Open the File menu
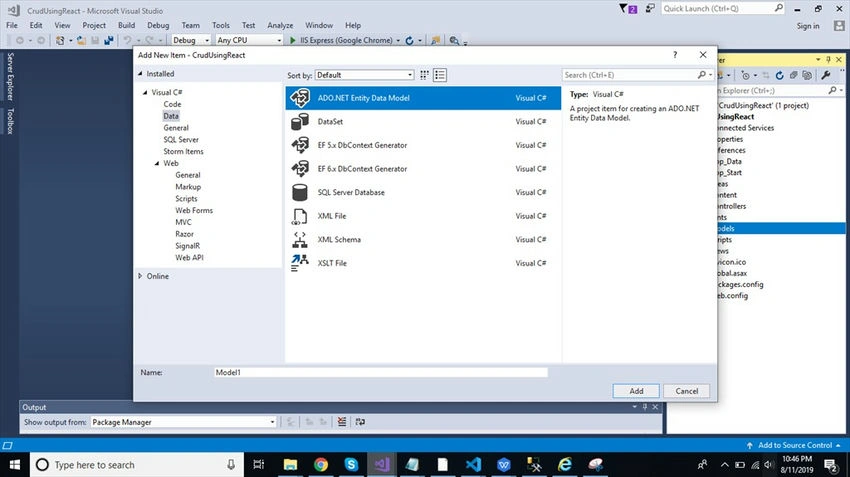Image resolution: width=850 pixels, height=477 pixels. click(x=12, y=25)
